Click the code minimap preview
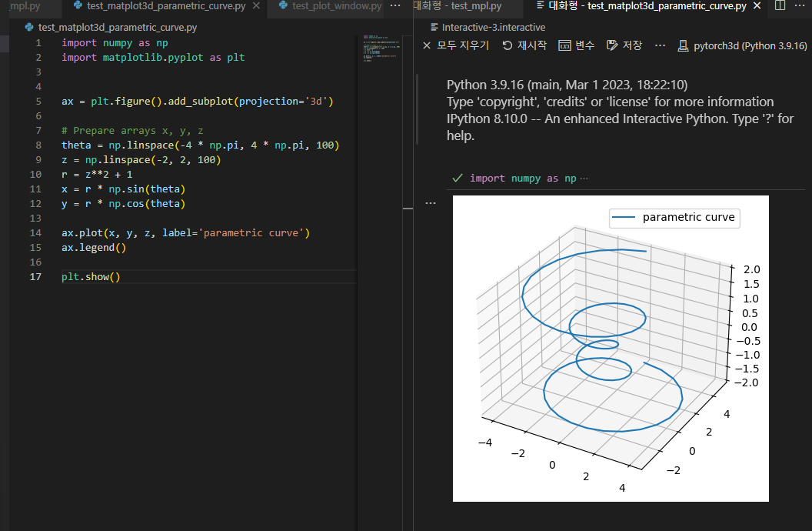This screenshot has width=812, height=531. pos(382,48)
